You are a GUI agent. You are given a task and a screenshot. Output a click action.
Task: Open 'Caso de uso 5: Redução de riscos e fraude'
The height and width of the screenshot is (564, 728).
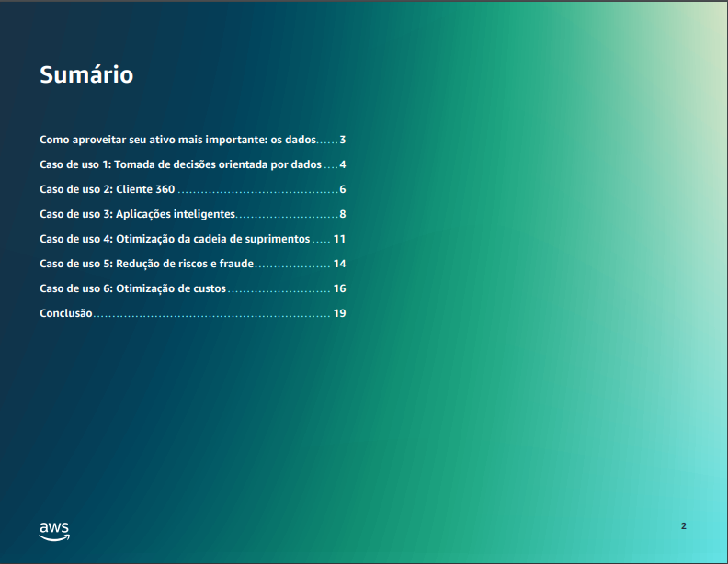(x=146, y=264)
